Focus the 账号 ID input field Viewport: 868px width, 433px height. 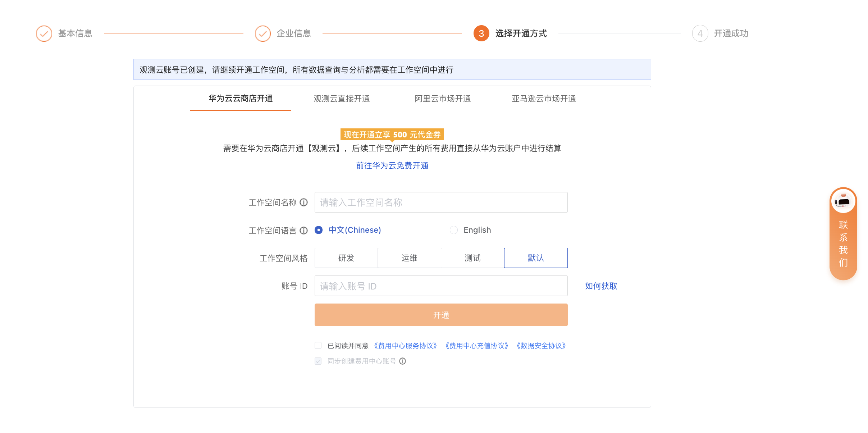441,286
